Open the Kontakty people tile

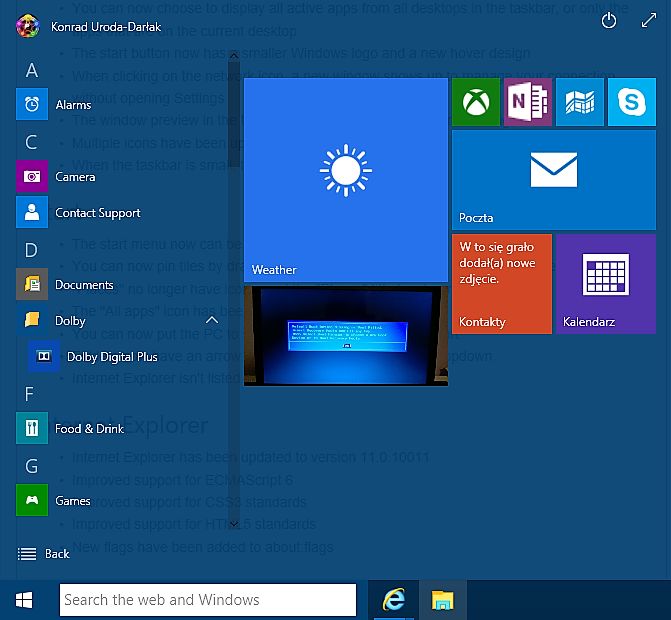click(x=502, y=284)
